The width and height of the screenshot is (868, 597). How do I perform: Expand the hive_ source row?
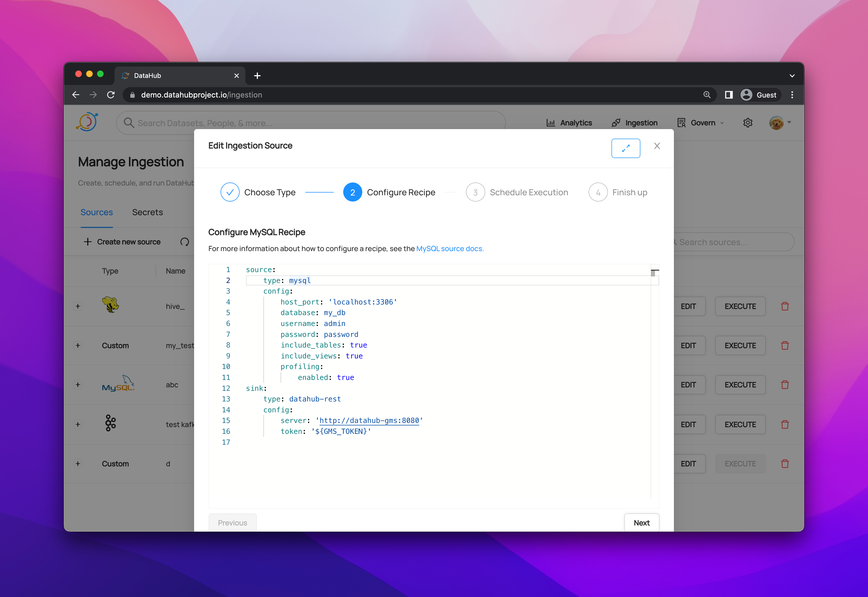[78, 306]
